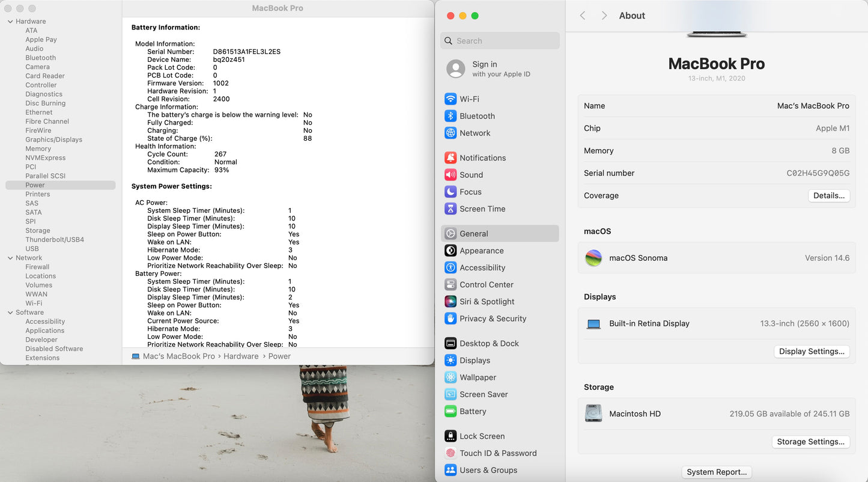
Task: Select the Network settings icon
Action: pyautogui.click(x=475, y=133)
